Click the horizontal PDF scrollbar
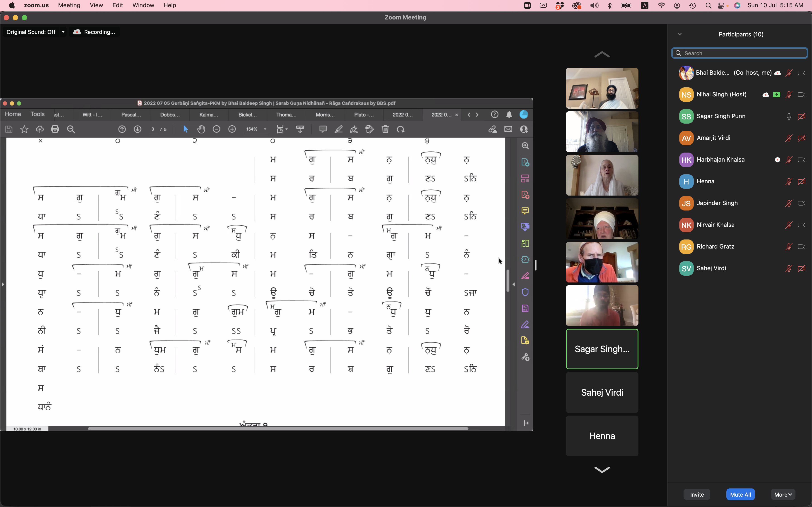 pos(278,428)
